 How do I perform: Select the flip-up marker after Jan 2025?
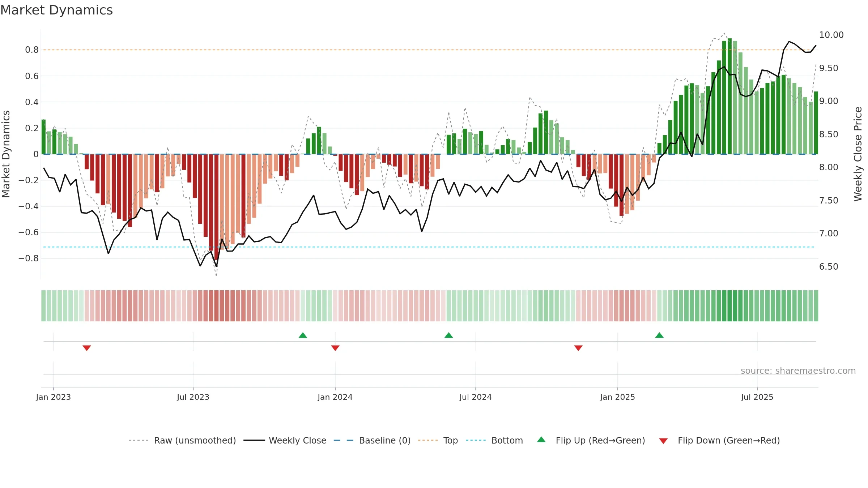659,335
